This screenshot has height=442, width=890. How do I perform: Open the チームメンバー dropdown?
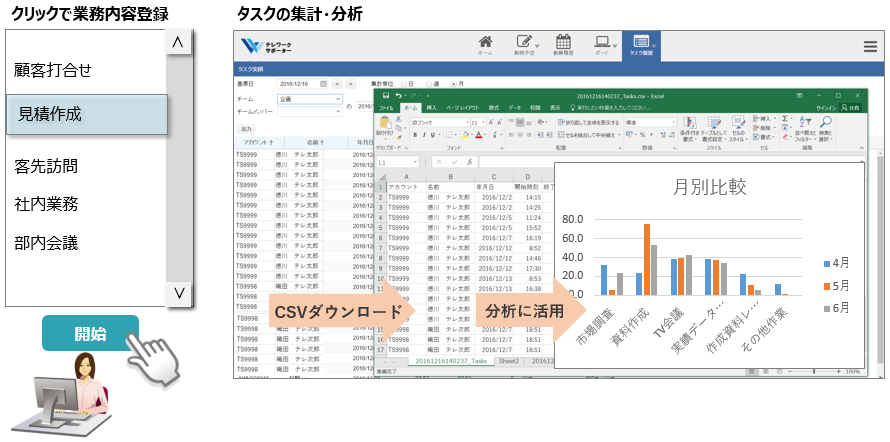tap(338, 113)
